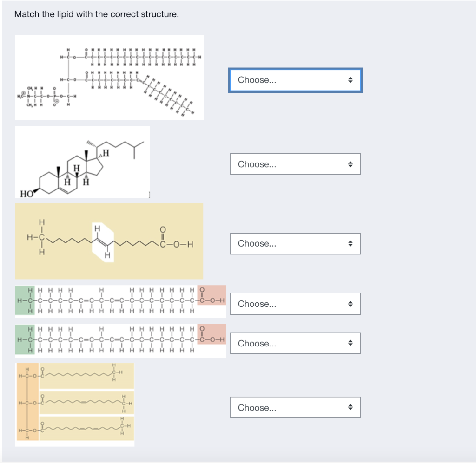Screen dimensions: 476x463
Task: Click the arrow icon beside the single double-bond fatty acid
Action: coord(350,244)
